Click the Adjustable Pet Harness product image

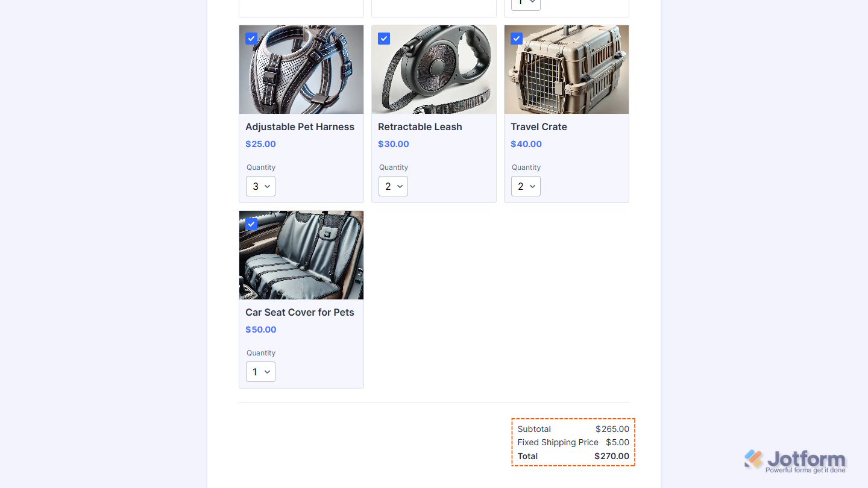(301, 69)
